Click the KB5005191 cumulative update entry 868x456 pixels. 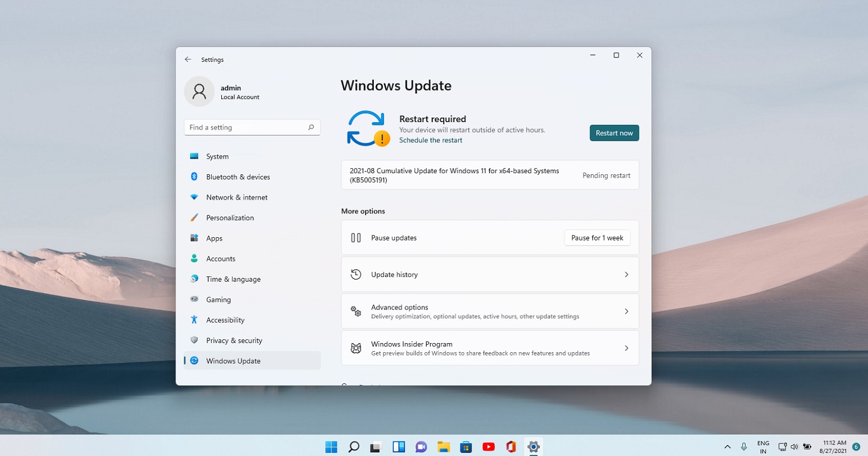pos(490,175)
